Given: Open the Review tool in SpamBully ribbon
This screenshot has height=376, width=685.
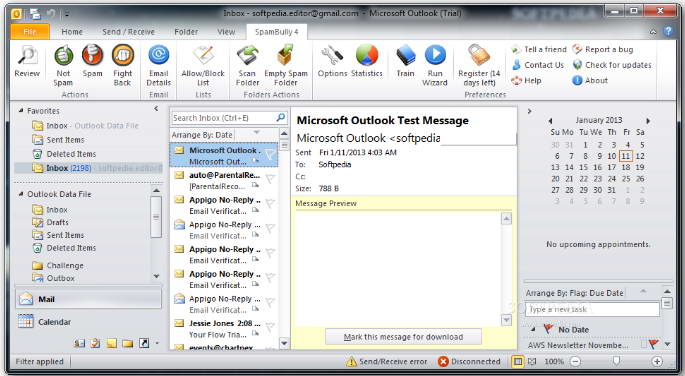Looking at the screenshot, I should (27, 62).
